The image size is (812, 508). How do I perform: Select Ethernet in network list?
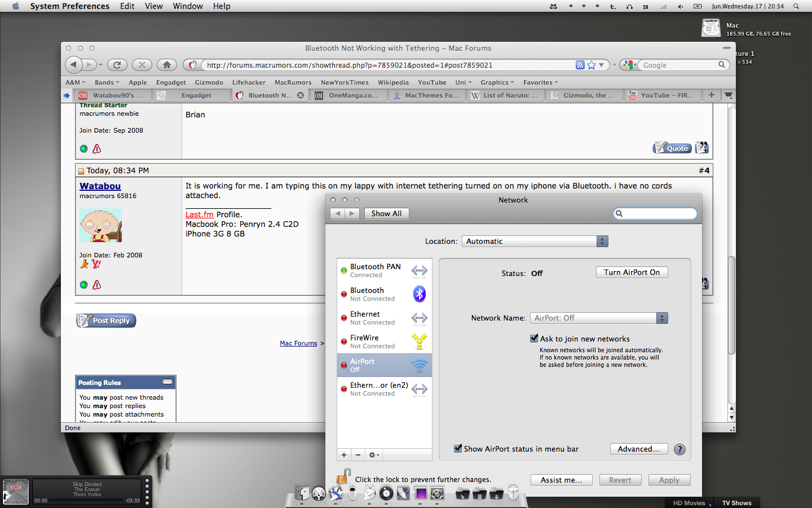click(x=385, y=318)
